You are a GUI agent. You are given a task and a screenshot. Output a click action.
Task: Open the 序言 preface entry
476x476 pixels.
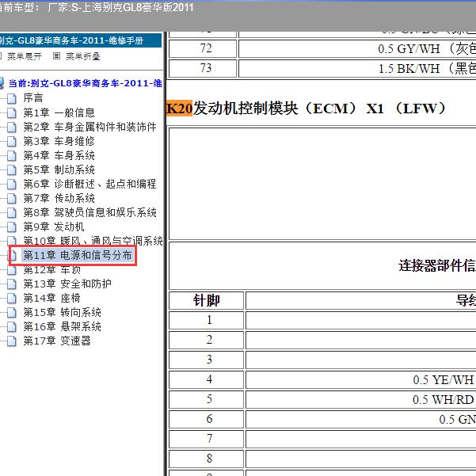tap(33, 98)
